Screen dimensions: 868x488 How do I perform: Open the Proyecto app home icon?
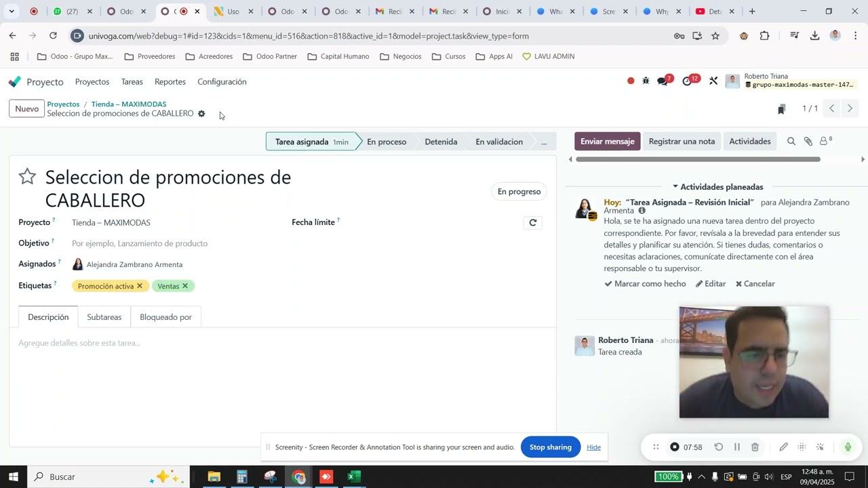(x=15, y=82)
